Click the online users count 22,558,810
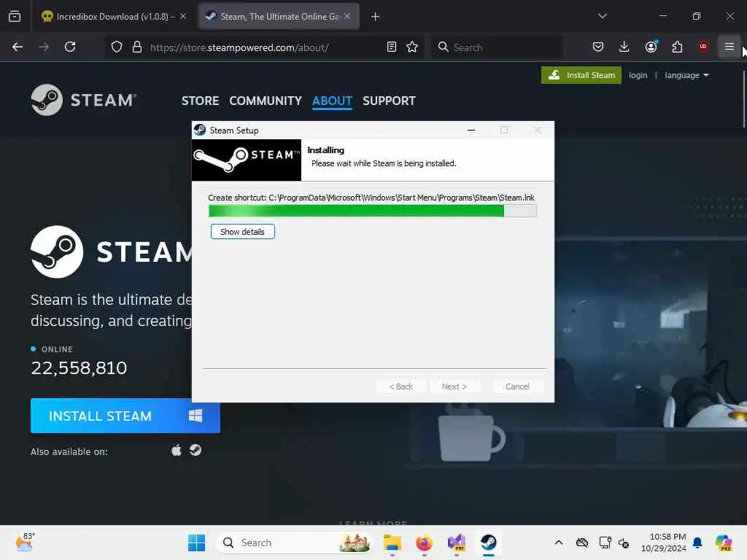This screenshot has width=747, height=560. point(79,368)
